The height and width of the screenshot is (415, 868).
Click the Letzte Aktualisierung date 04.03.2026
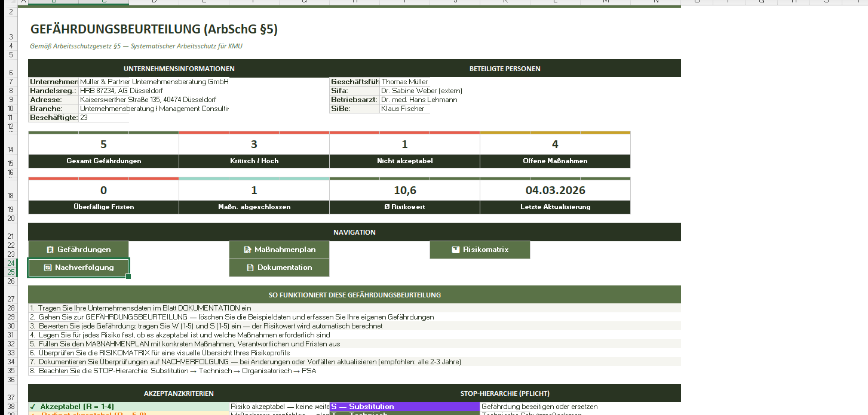click(555, 190)
